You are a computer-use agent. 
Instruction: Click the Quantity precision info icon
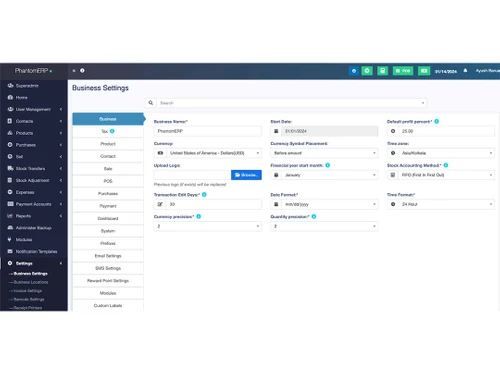(314, 217)
